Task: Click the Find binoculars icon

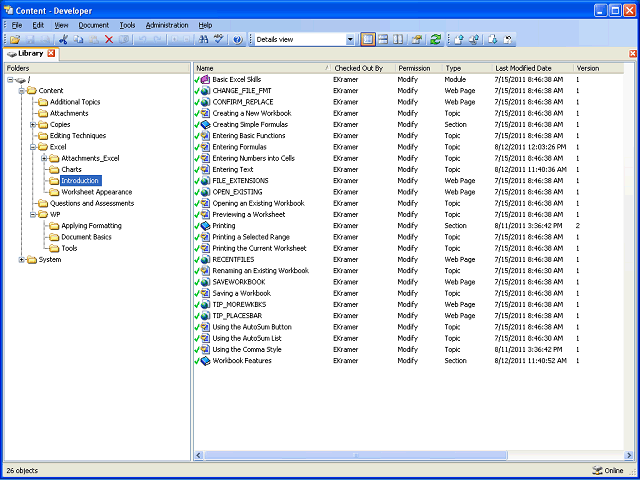Action: [x=203, y=40]
